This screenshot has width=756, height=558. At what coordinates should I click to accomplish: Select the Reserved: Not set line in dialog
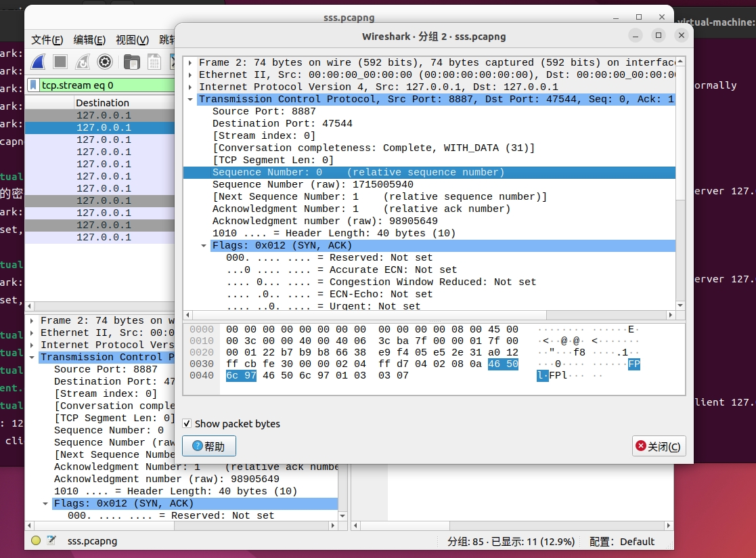330,257
